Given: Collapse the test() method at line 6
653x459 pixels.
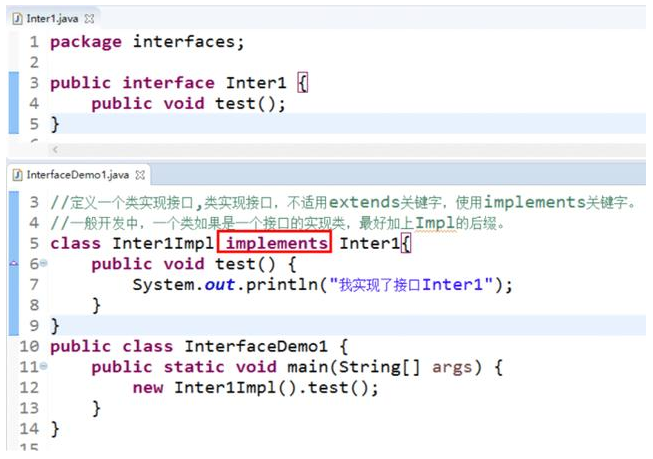Looking at the screenshot, I should point(43,264).
